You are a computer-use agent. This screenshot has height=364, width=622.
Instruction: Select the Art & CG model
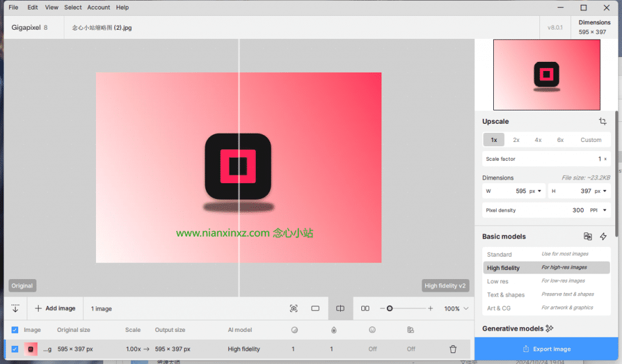coord(546,308)
